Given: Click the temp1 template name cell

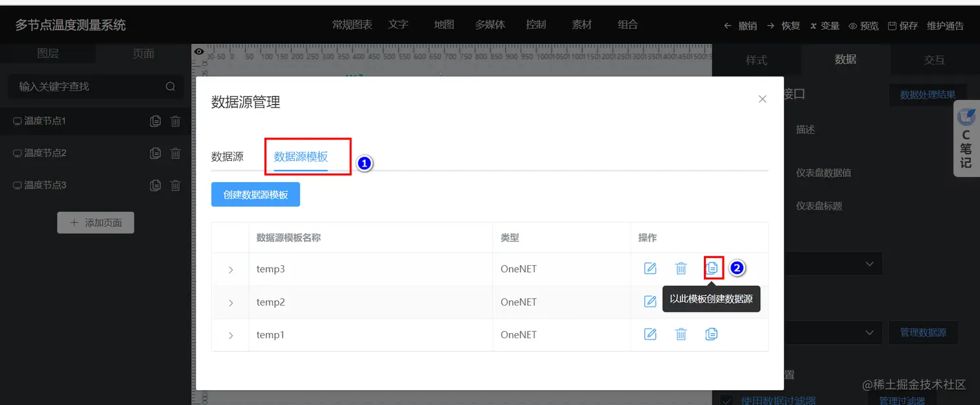Looking at the screenshot, I should [x=371, y=335].
